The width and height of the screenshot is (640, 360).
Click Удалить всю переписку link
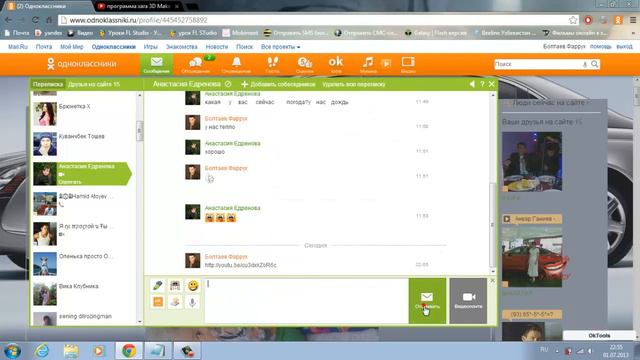pos(353,84)
